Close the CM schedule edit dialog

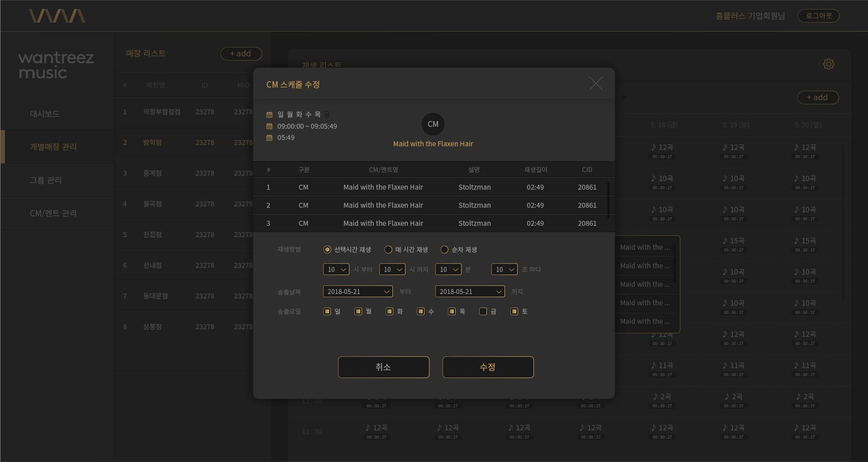(x=595, y=84)
